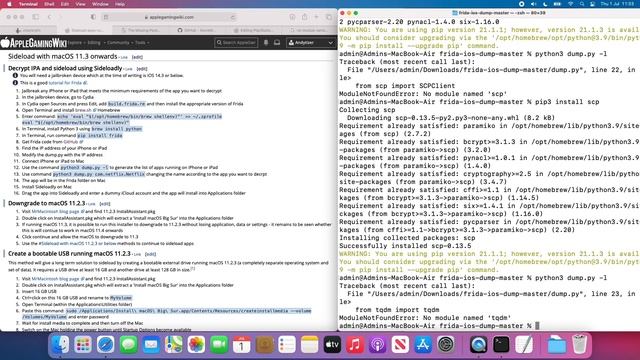Click the Safari sidebar toggle icon
Screen dimensions: 640x360
click(x=36, y=17)
